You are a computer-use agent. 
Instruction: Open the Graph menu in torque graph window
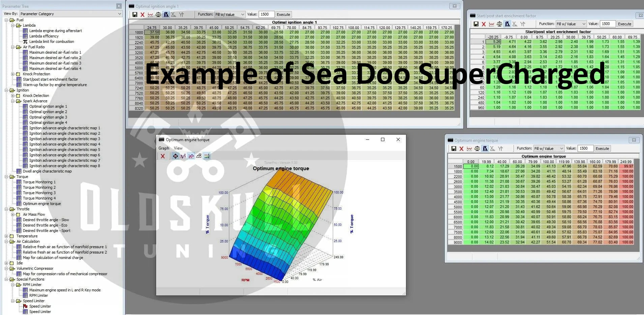(164, 148)
